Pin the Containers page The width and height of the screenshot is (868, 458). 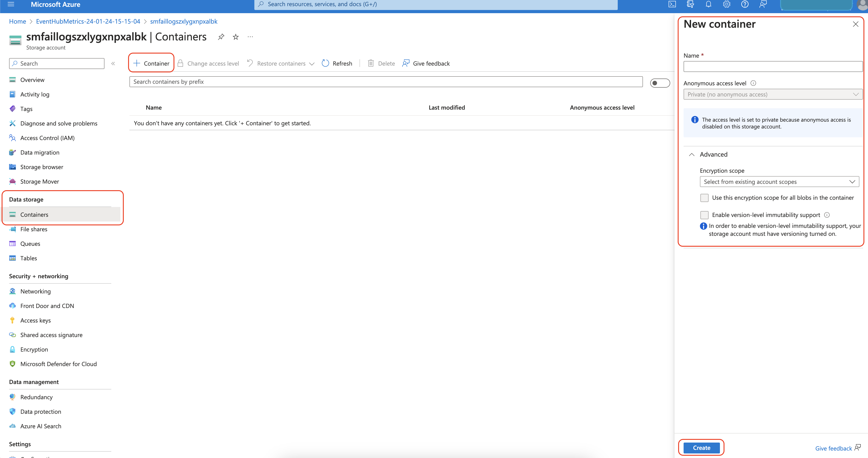(x=221, y=37)
